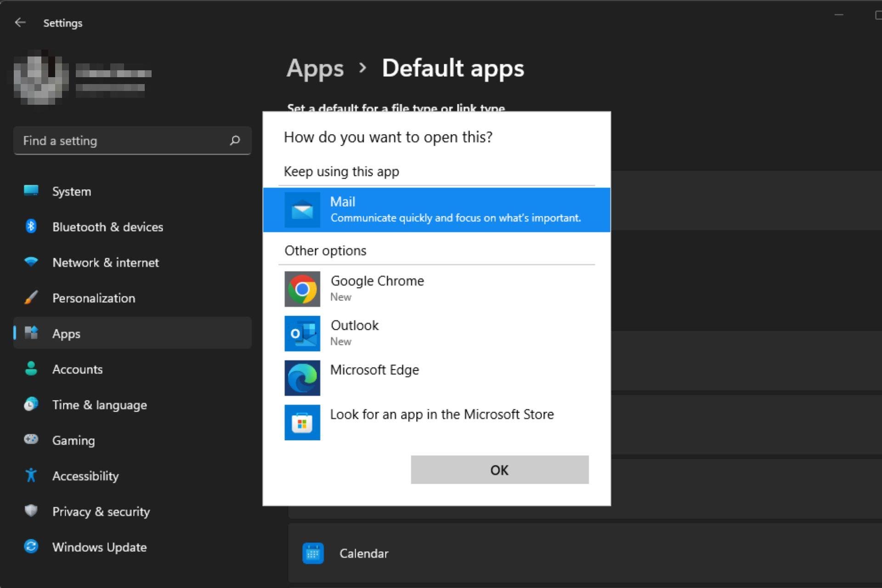Click 'How do you want to open this?' heading
This screenshot has height=588, width=882.
[x=388, y=137]
